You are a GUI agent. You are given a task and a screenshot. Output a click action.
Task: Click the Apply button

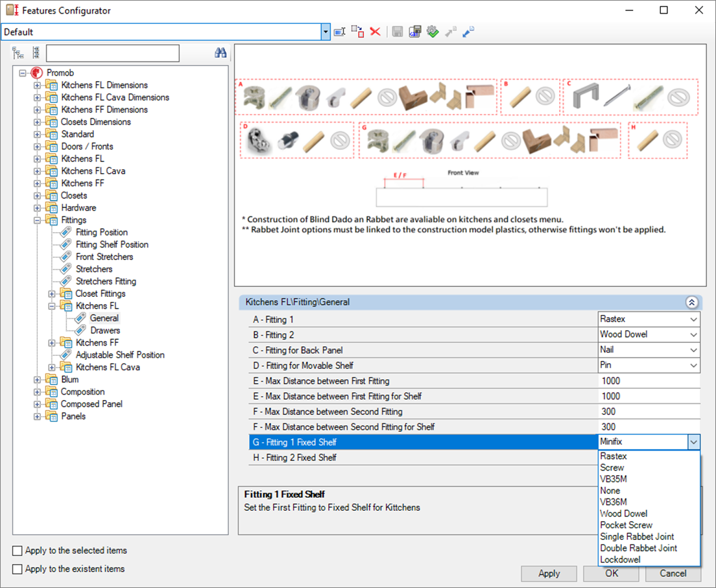pyautogui.click(x=549, y=573)
